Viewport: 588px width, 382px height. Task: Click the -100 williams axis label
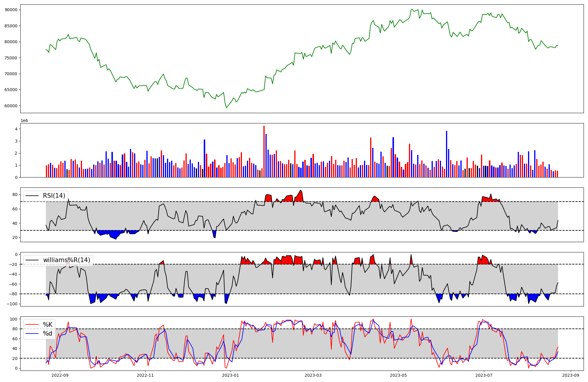tap(13, 304)
